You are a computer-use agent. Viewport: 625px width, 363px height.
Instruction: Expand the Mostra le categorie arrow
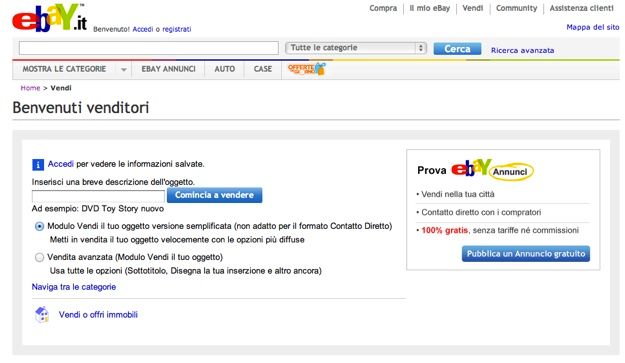pos(124,69)
